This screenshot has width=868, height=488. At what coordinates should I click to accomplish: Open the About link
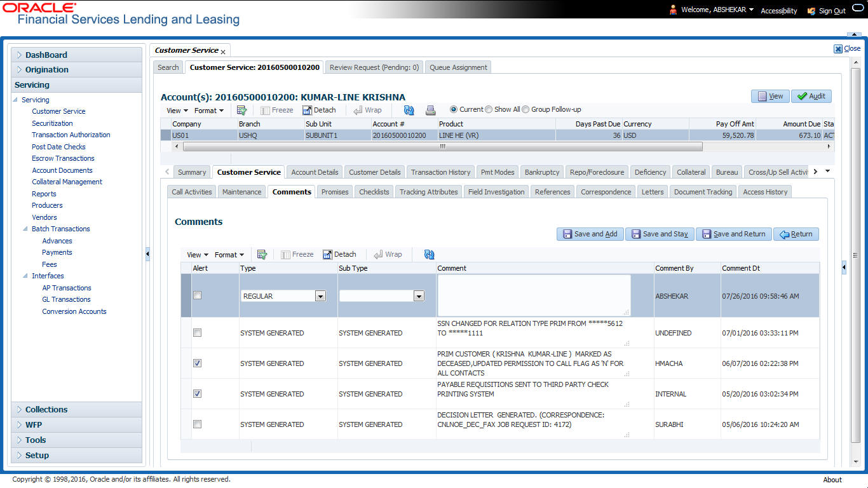(832, 480)
